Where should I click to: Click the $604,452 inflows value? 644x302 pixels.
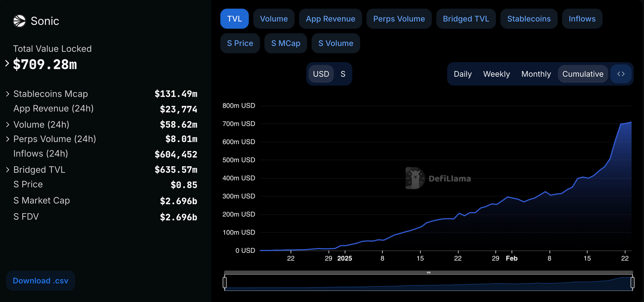(x=176, y=154)
